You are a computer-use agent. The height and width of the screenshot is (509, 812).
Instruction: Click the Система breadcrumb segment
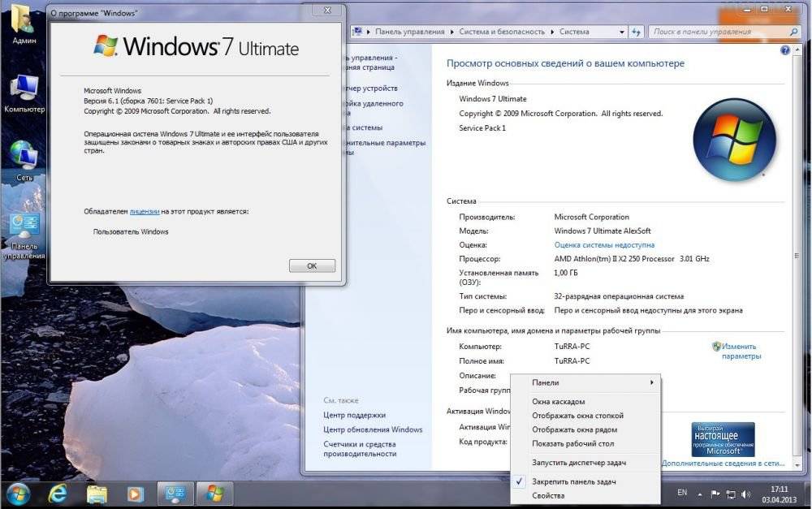point(574,32)
